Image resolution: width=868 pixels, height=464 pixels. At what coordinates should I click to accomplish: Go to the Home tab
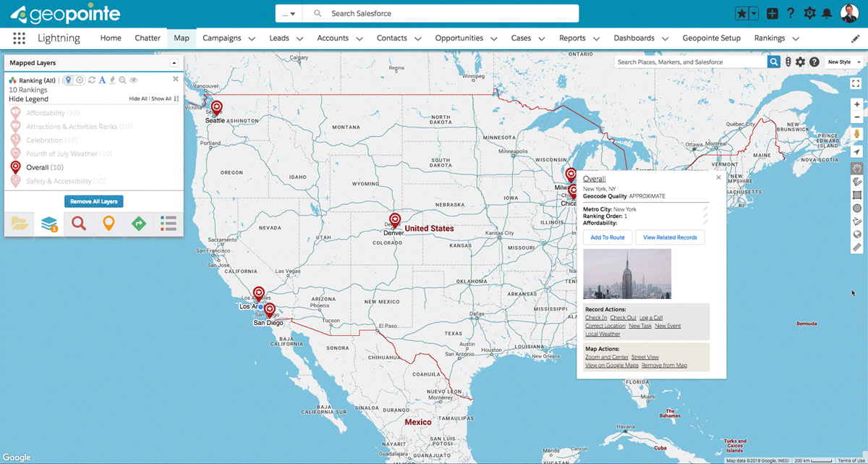tap(111, 38)
